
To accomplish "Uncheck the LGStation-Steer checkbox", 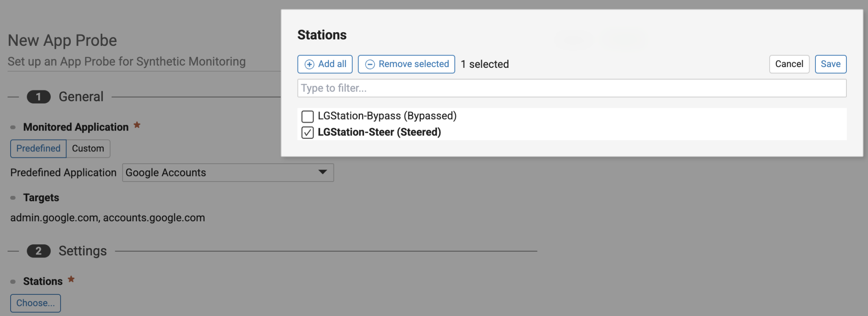I will click(x=307, y=133).
